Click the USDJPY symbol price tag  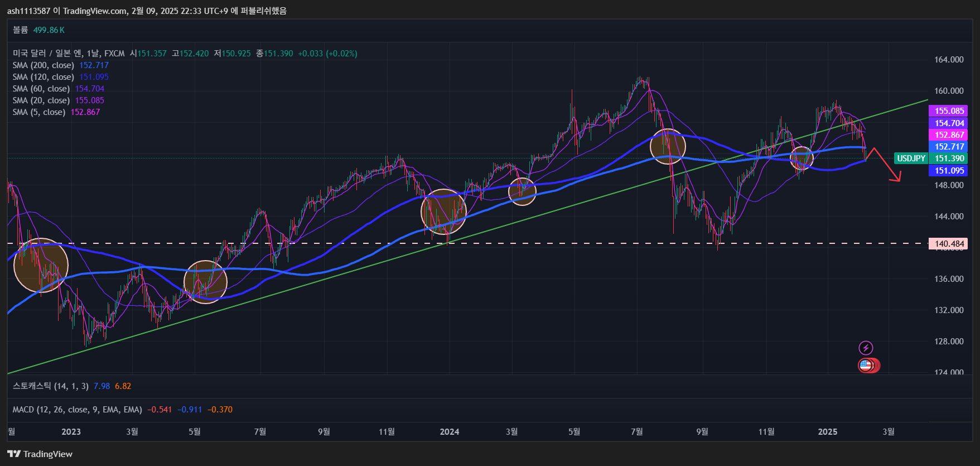coord(911,158)
